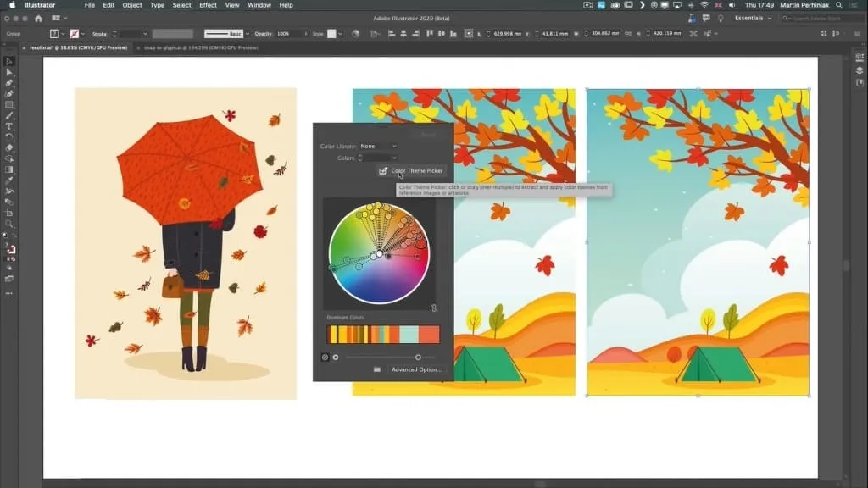Select an orange swatch under Dominant Colors

[428, 332]
